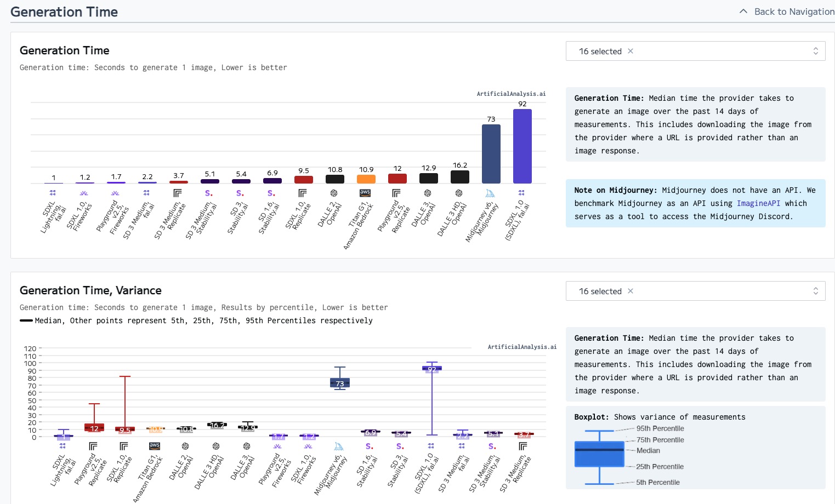Open the ImagineAPI link in Midjourney note
Screen dimensions: 835x504
coord(758,203)
